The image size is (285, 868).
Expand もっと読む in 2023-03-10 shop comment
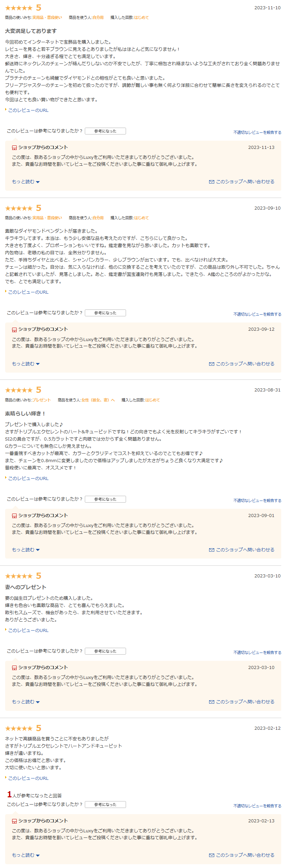coord(26,702)
